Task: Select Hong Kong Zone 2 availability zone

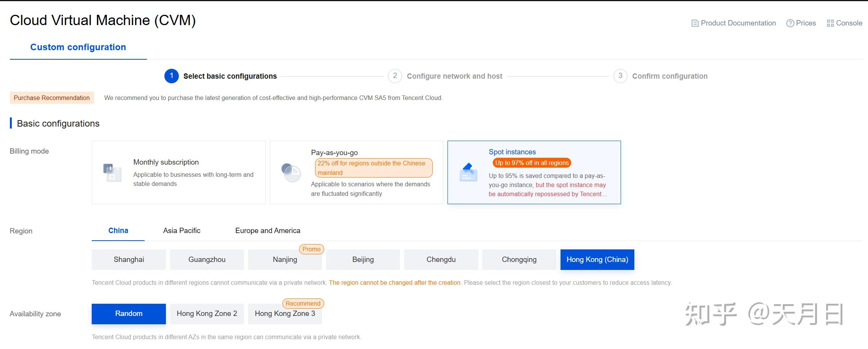Action: (x=207, y=314)
